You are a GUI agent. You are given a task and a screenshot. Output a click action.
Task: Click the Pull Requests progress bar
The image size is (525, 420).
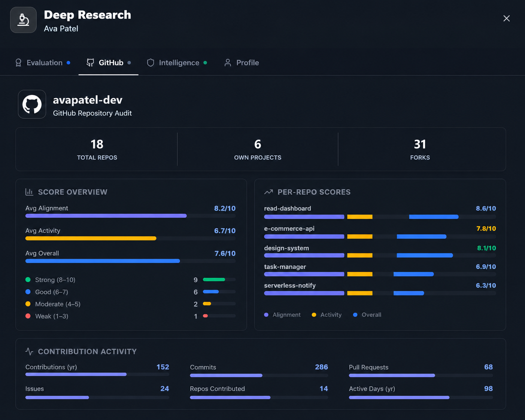coord(421,375)
